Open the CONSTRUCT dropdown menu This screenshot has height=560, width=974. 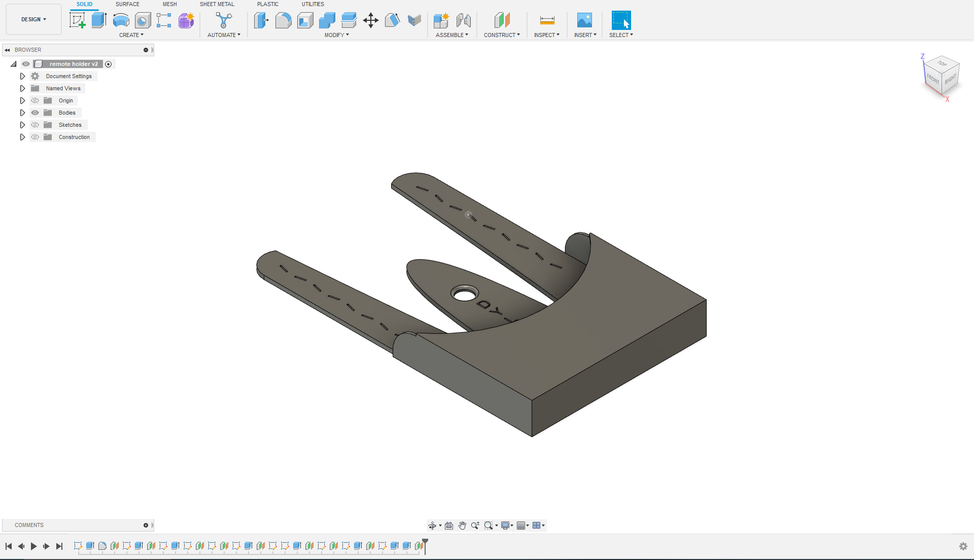[x=502, y=35]
